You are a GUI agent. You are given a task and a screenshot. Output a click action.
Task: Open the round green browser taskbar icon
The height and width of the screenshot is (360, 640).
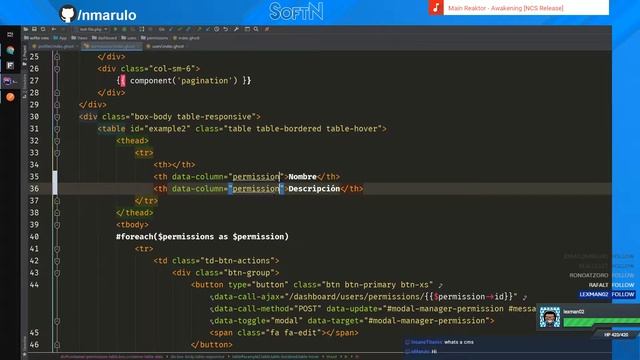coord(10,51)
